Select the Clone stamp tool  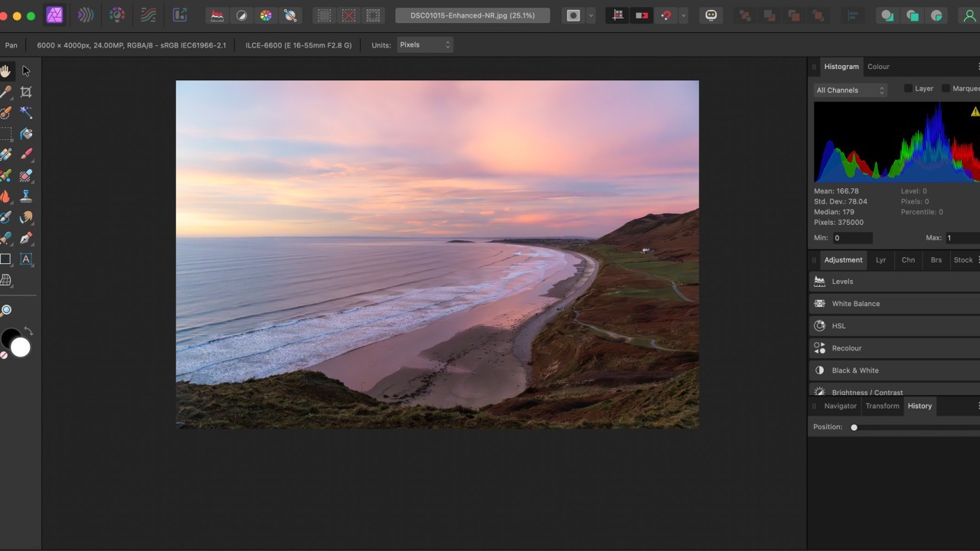point(26,197)
